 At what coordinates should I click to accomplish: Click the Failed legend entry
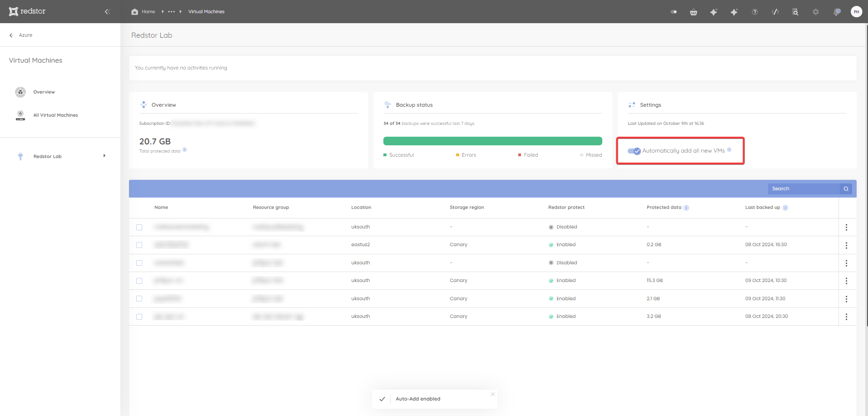(x=528, y=155)
